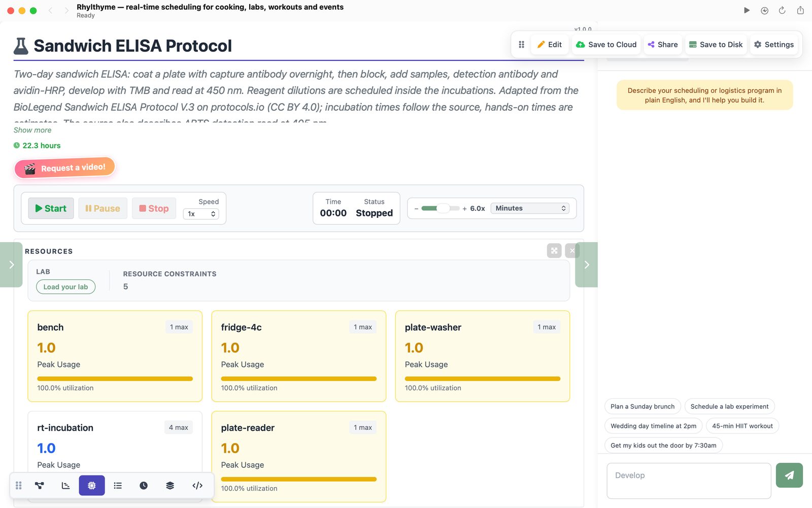Click the play icon in the title bar
The image size is (812, 508).
(x=747, y=10)
